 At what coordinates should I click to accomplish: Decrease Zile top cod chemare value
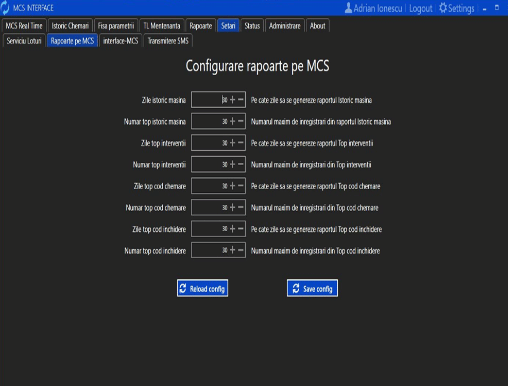tap(241, 186)
